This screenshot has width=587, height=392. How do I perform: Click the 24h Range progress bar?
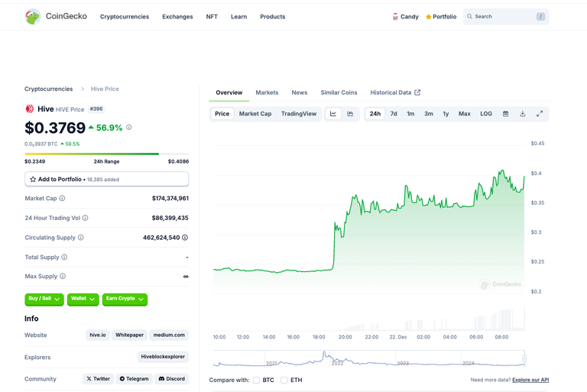(107, 154)
